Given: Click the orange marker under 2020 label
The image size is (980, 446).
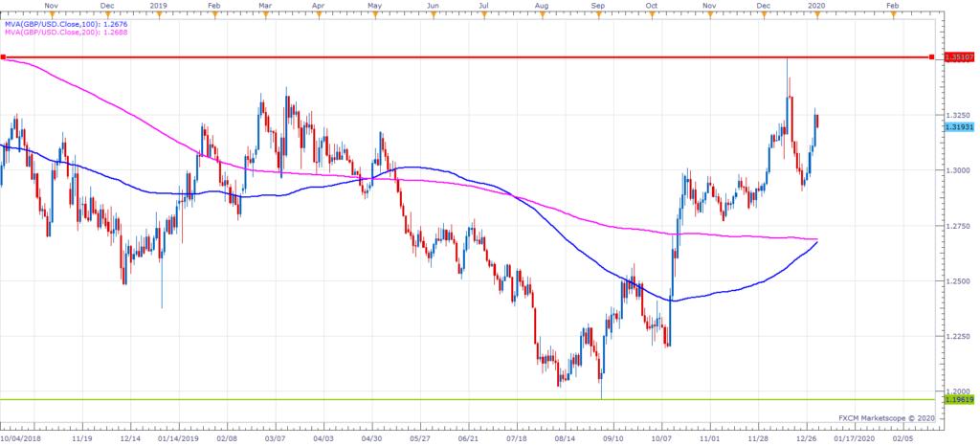Looking at the screenshot, I should point(817,15).
